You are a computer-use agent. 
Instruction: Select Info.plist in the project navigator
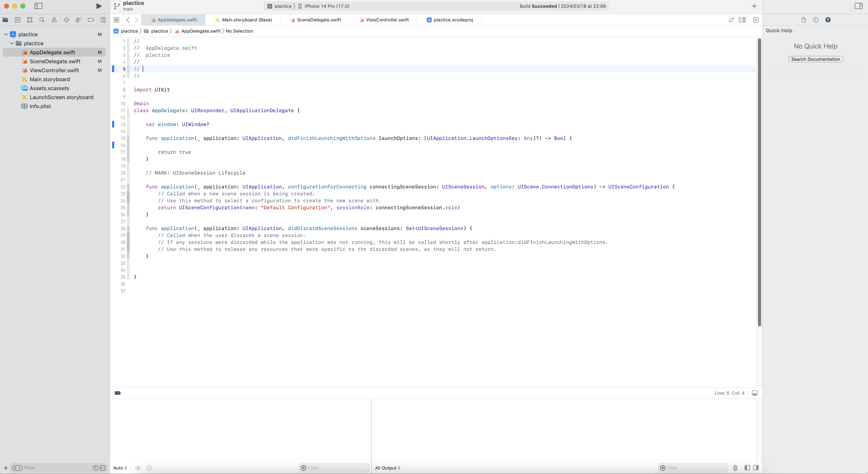[40, 106]
